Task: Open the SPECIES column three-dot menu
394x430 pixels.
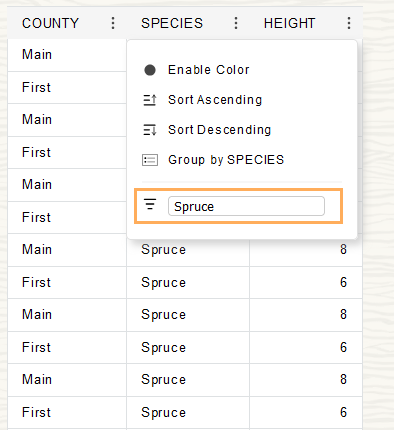Action: [x=236, y=23]
